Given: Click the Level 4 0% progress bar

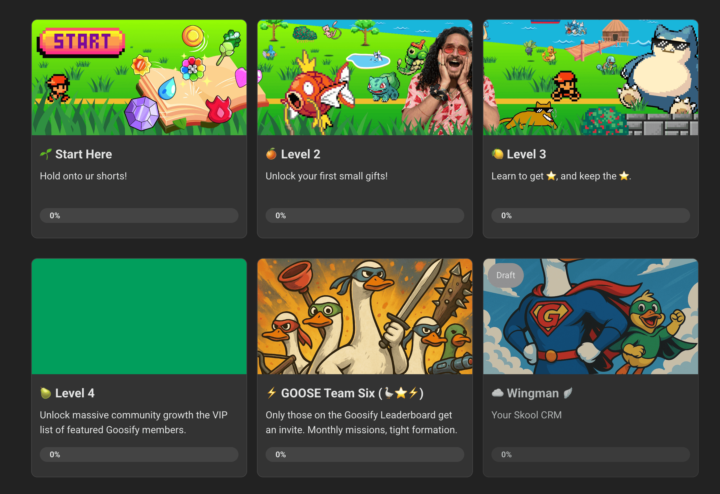Looking at the screenshot, I should [139, 455].
